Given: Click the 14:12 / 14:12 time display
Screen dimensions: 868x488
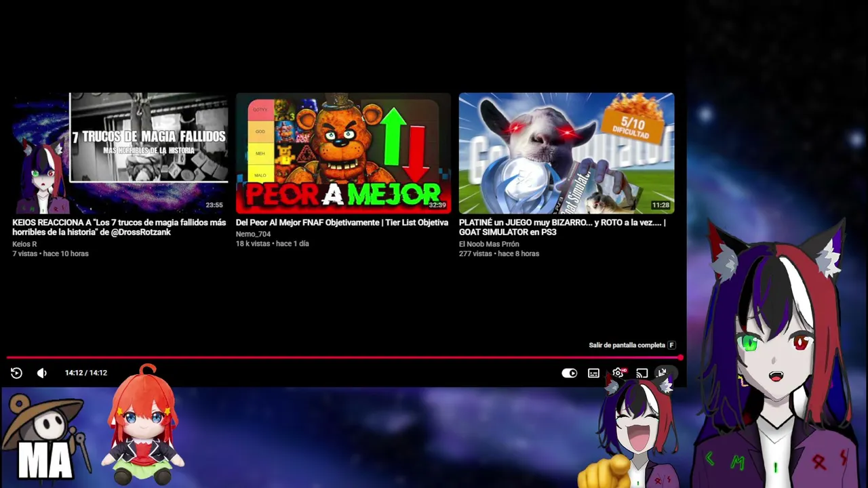Looking at the screenshot, I should pos(86,373).
